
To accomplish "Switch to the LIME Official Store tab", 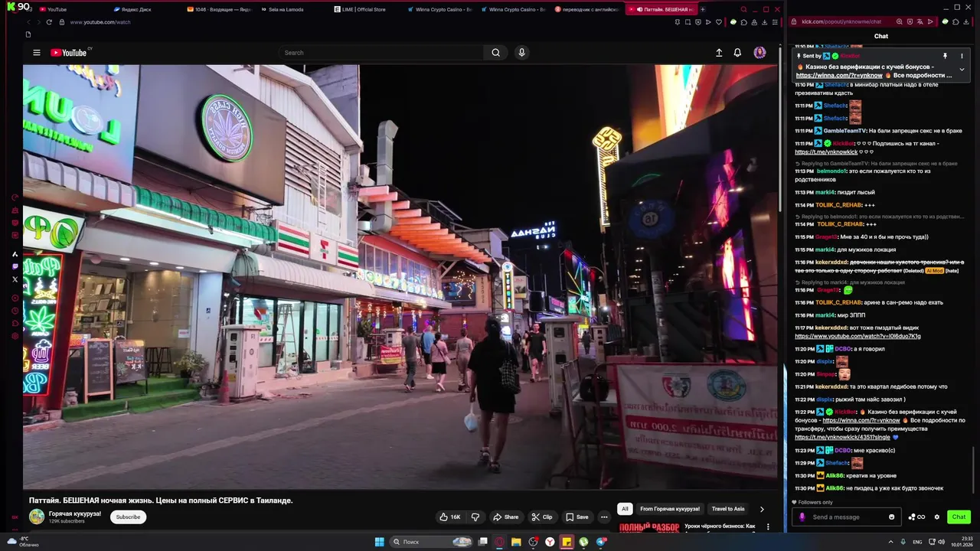I will point(360,9).
